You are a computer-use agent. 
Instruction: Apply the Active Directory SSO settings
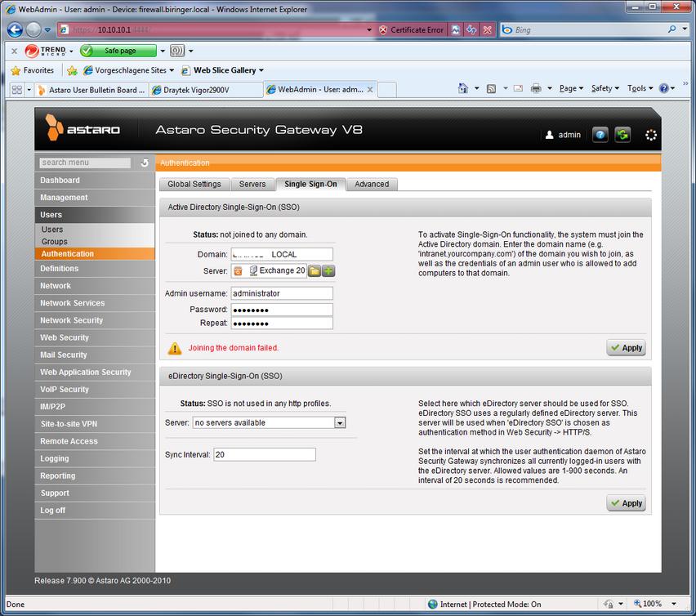point(626,348)
